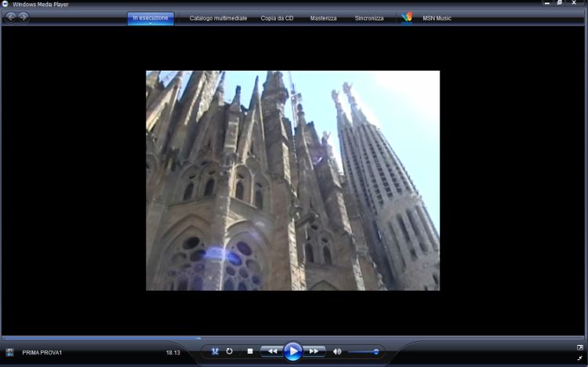Expand the In esecuzione dropdown arrow
Viewport: 588px width, 367px height.
pyautogui.click(x=151, y=24)
